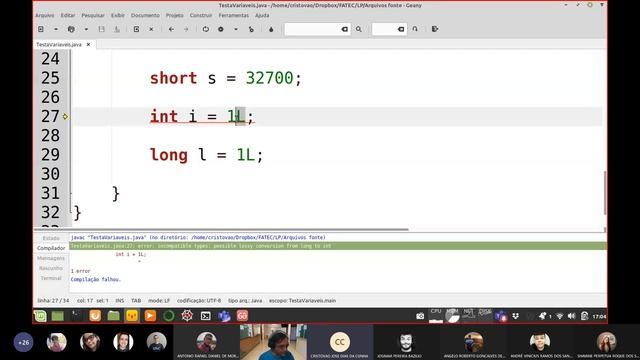Select the CC participant avatar tile

click(x=340, y=342)
